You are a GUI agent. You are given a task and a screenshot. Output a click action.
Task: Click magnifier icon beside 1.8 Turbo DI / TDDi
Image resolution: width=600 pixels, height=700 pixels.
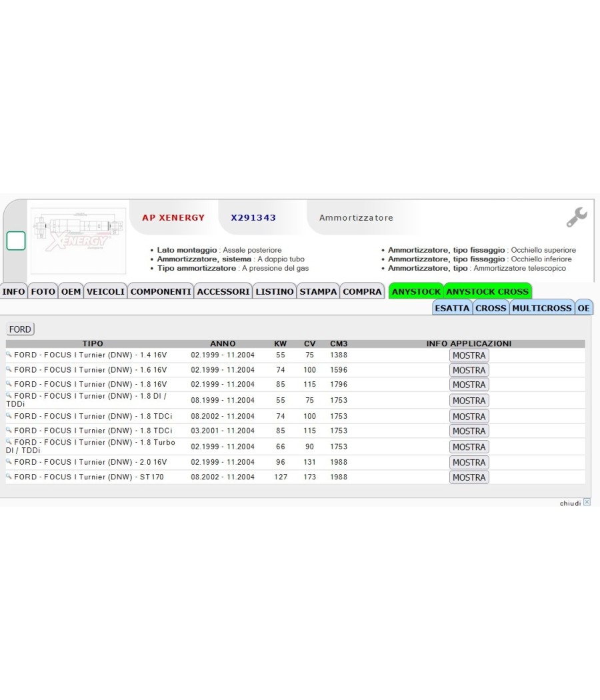9,441
